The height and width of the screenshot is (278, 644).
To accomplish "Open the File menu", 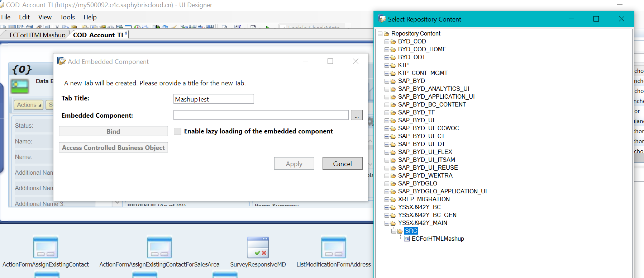I will (6, 17).
